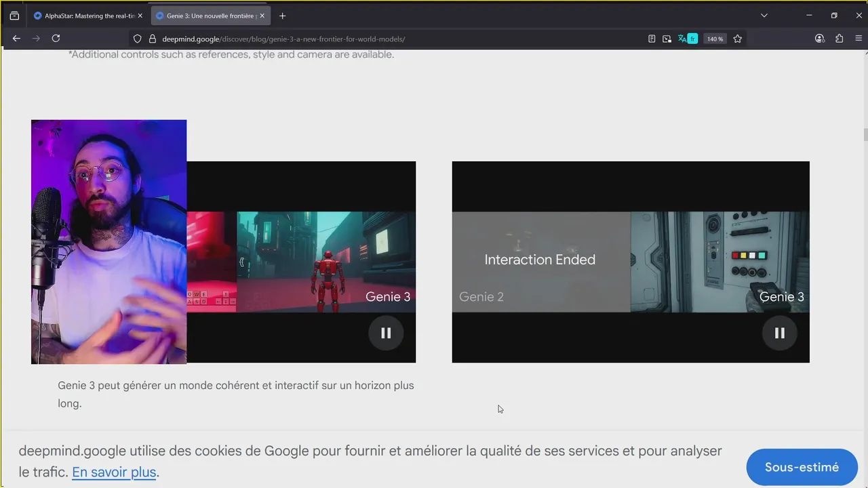Toggle reader view
This screenshot has width=868, height=488.
(652, 39)
